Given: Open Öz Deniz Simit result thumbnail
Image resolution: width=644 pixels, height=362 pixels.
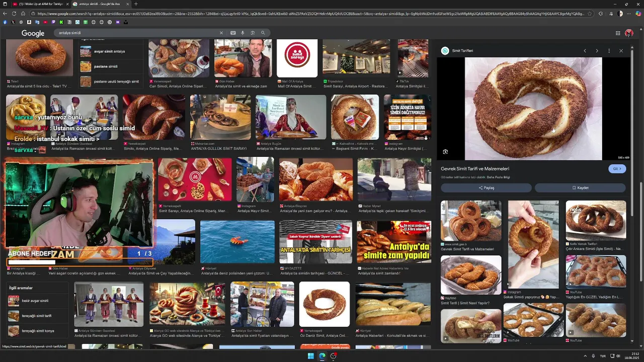Looking at the screenshot, I should 324,304.
